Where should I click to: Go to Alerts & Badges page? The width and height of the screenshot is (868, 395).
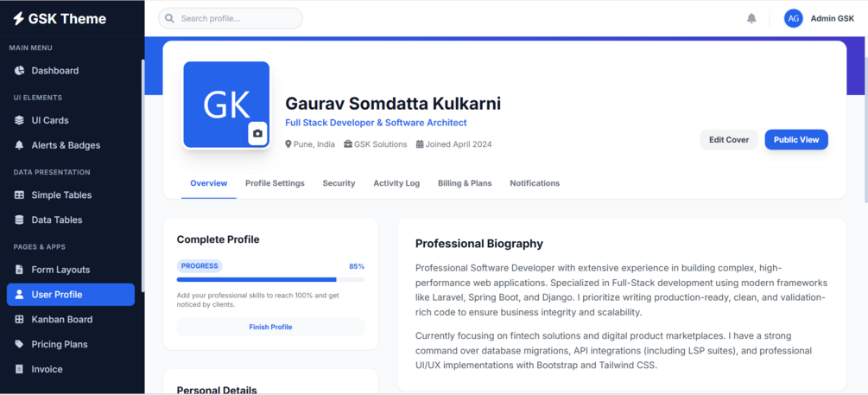71,145
